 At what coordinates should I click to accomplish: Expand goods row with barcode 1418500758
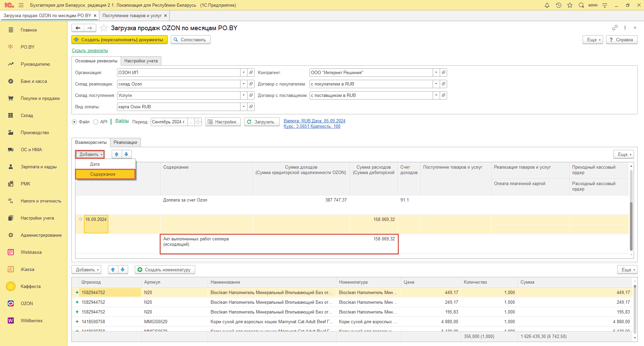click(x=77, y=322)
